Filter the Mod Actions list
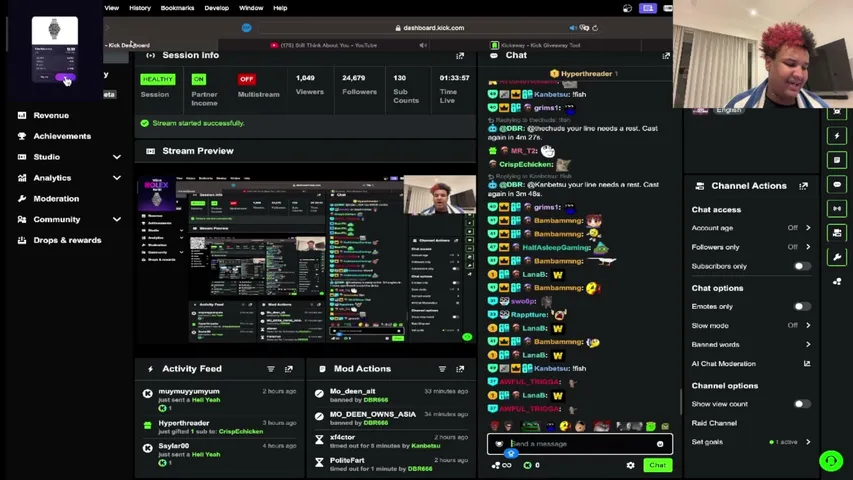Image resolution: width=853 pixels, height=480 pixels. [x=442, y=369]
